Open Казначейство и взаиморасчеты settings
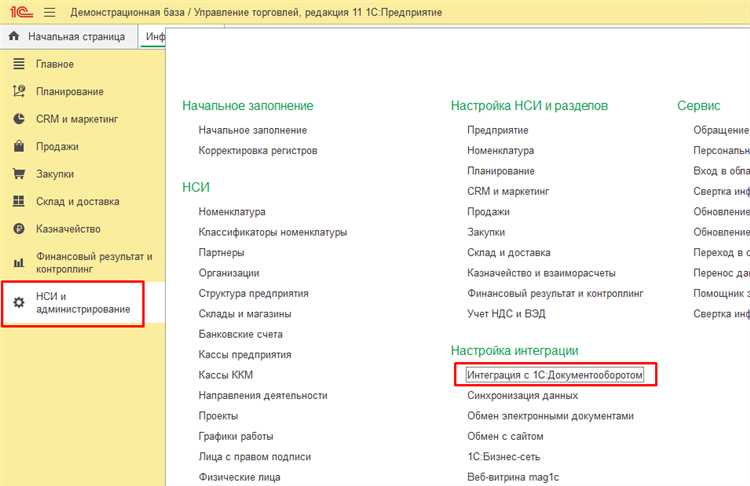This screenshot has width=750, height=486. (541, 273)
